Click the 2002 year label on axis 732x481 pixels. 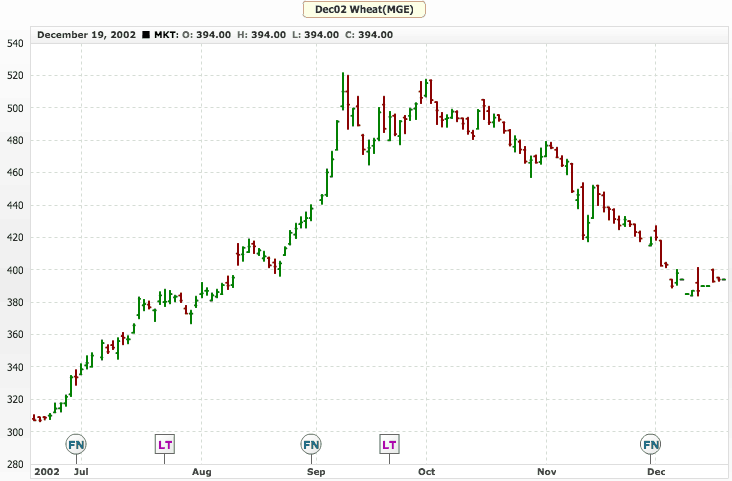47,472
